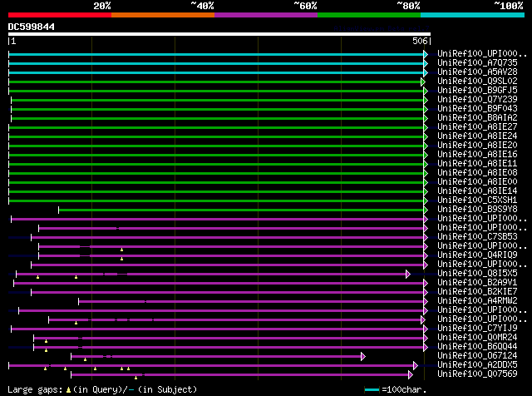The height and width of the screenshot is (396, 532).
Task: Open the UniRef100_A7Q735 hit label
Action: [477, 63]
